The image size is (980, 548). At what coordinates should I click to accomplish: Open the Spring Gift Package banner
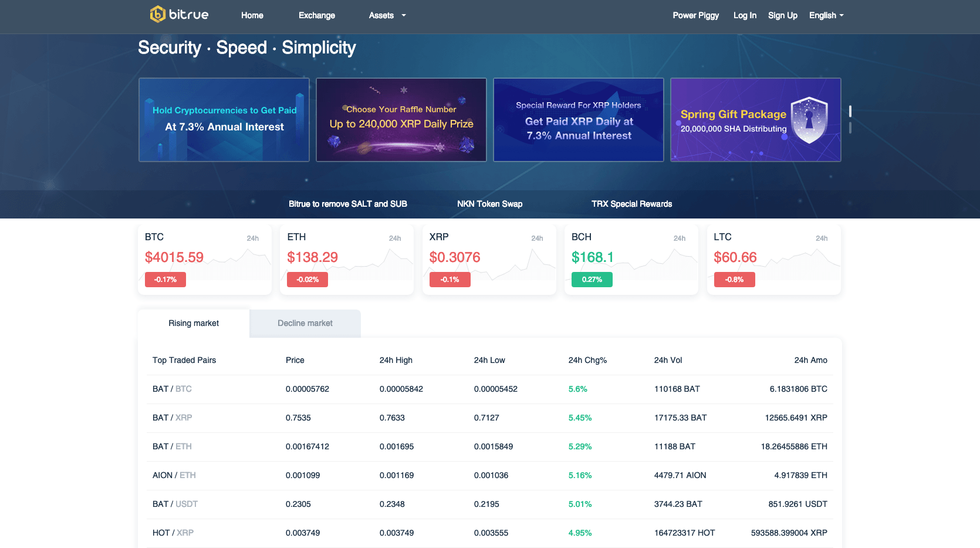click(756, 120)
